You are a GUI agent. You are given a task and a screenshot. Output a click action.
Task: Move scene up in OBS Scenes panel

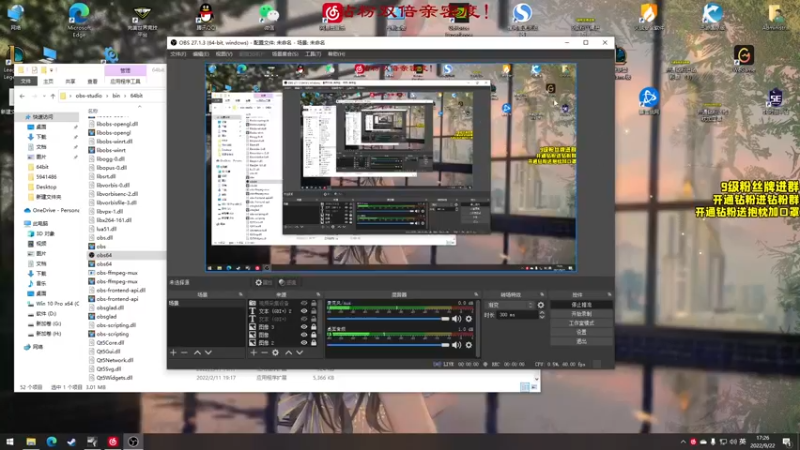(x=197, y=353)
